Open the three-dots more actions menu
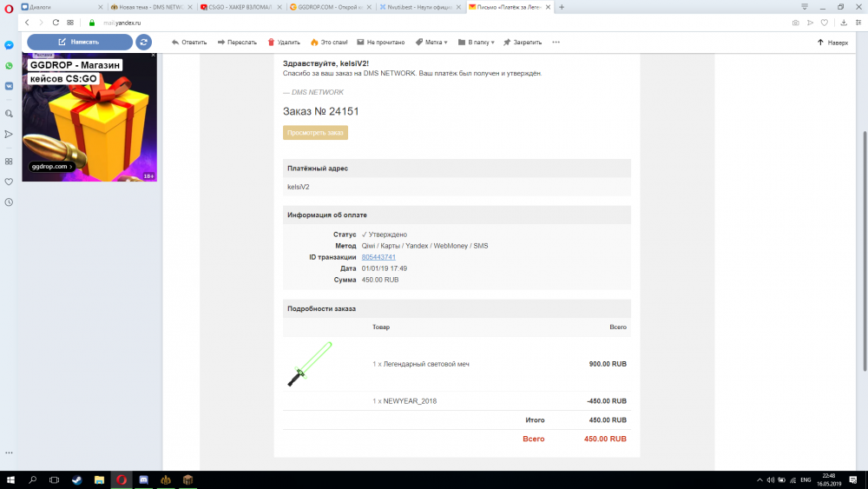The image size is (868, 489). (x=556, y=42)
